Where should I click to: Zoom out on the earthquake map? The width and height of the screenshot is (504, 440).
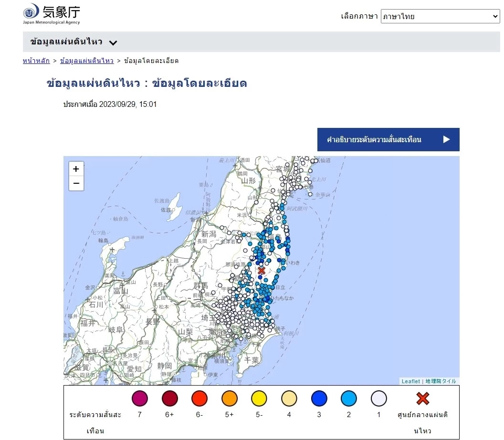pos(76,183)
